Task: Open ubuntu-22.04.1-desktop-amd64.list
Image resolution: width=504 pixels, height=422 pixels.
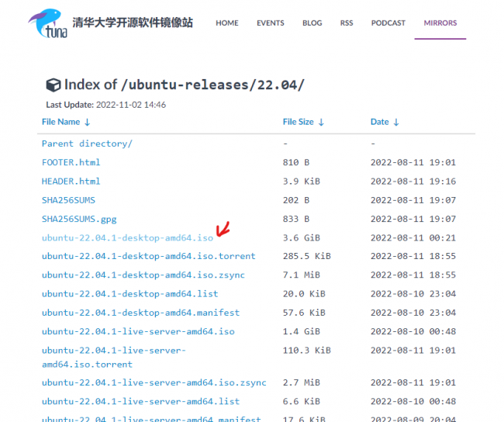Action: [129, 294]
